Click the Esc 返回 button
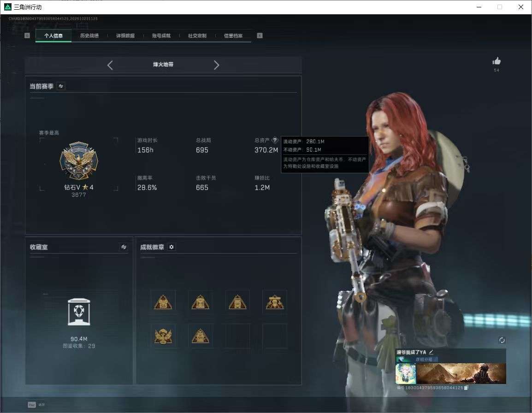The height and width of the screenshot is (413, 532). point(36,405)
